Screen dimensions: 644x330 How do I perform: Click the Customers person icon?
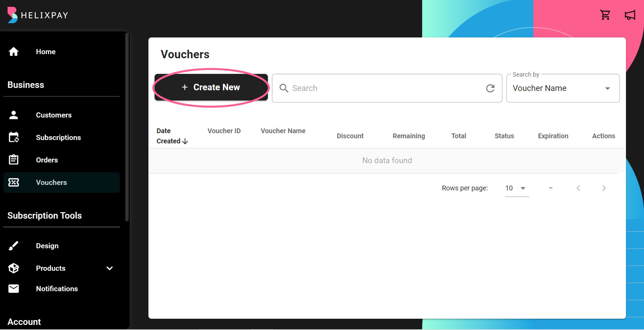coord(14,115)
